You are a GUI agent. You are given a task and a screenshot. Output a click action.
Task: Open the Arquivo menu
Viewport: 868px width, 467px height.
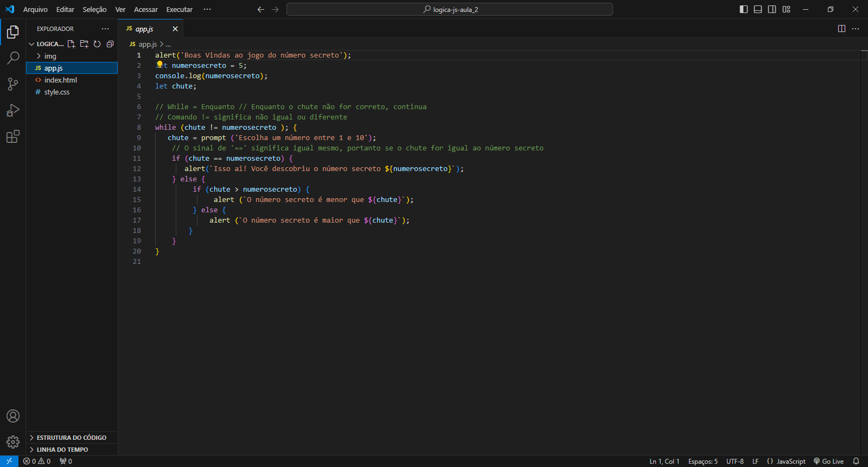tap(35, 9)
